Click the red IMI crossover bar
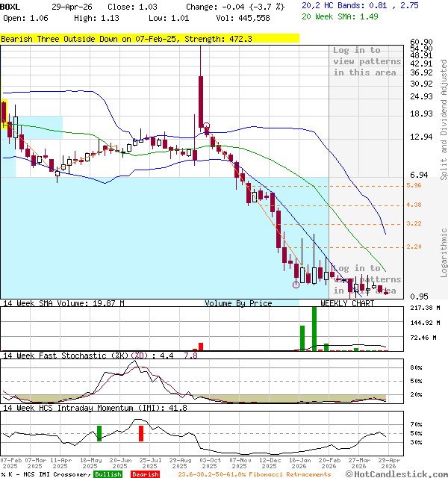448x478 pixels. tap(140, 432)
